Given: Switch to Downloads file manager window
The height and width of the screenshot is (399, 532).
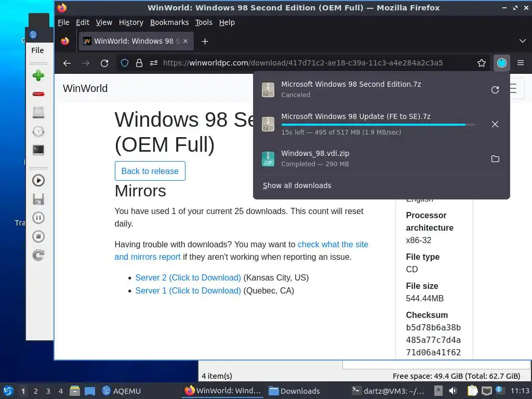Looking at the screenshot, I should point(294,391).
